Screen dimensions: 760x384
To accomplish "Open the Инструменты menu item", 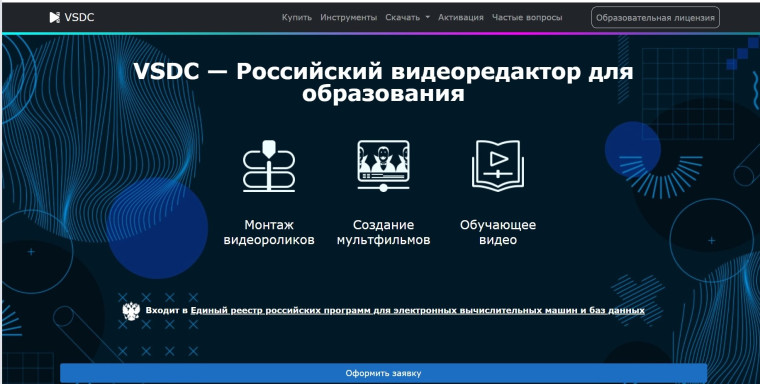I will (348, 17).
